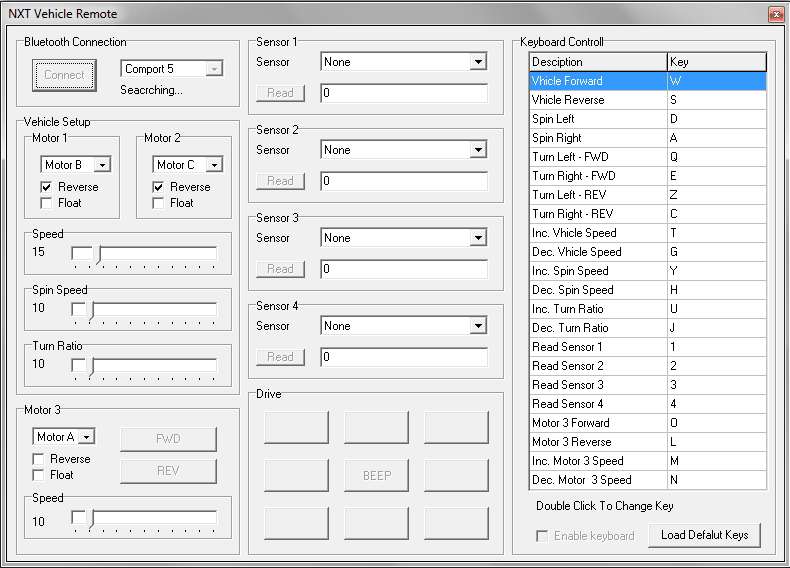Select the Inc. Spin Speed row
The height and width of the screenshot is (568, 790).
pyautogui.click(x=648, y=271)
